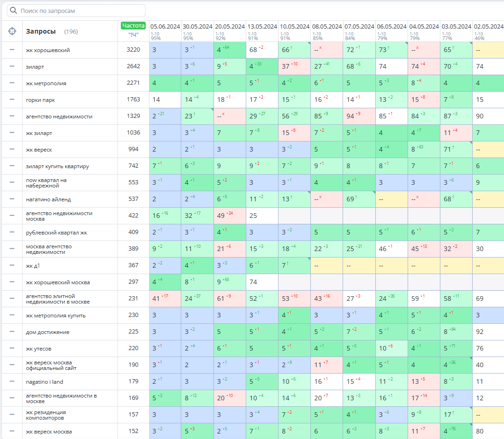
Task: Select the 30.05.2024 date column header
Action: pyautogui.click(x=197, y=26)
